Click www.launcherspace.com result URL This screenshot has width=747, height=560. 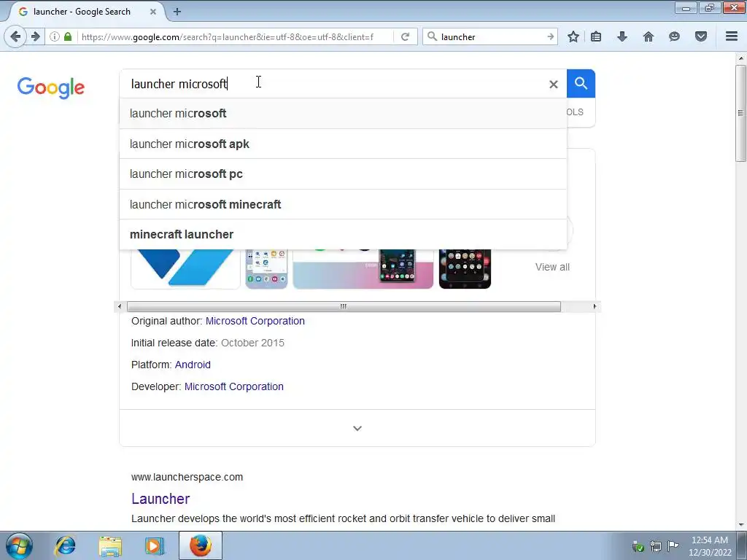click(x=187, y=477)
